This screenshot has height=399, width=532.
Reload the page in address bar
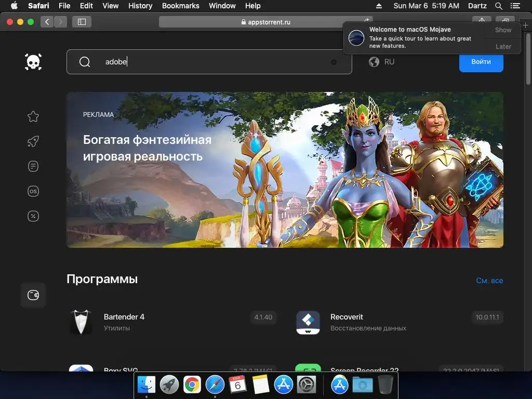point(366,20)
